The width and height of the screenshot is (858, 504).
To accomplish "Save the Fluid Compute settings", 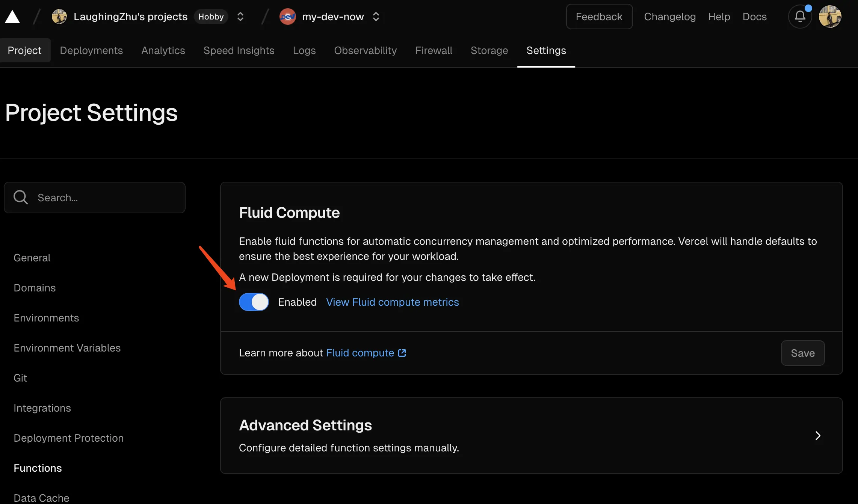I will point(803,353).
